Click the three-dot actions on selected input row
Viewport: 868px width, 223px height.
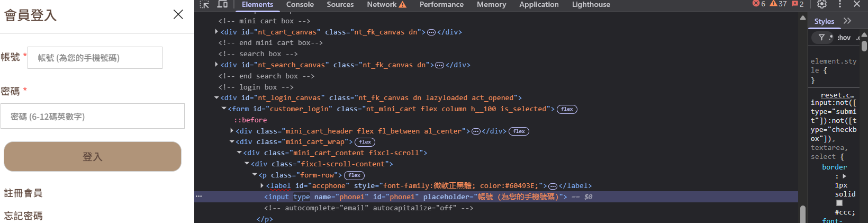click(x=199, y=197)
